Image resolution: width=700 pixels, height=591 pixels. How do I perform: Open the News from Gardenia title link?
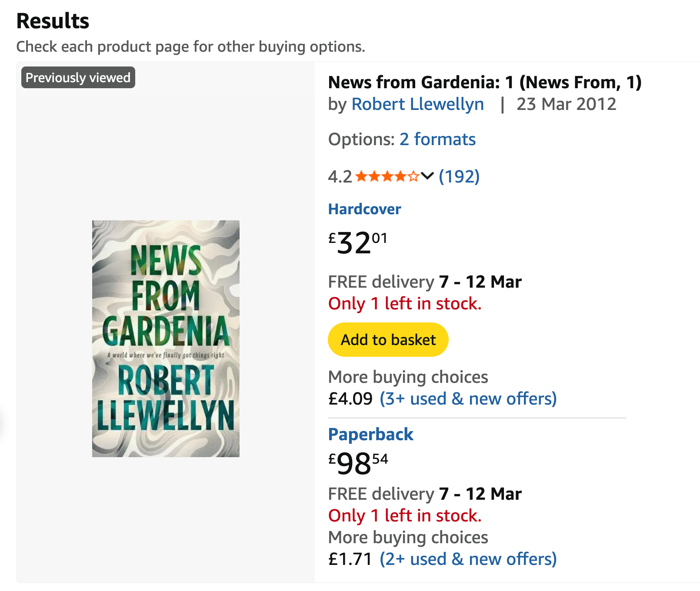pyautogui.click(x=484, y=83)
